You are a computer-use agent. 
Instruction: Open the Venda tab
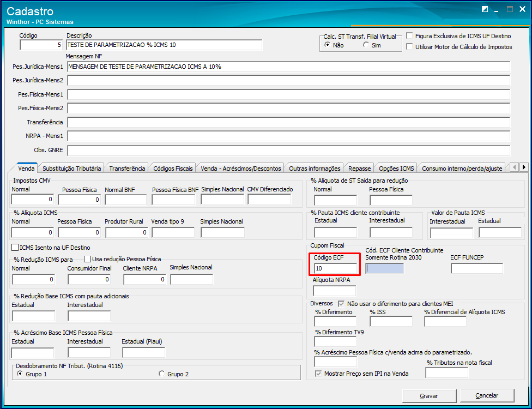26,169
